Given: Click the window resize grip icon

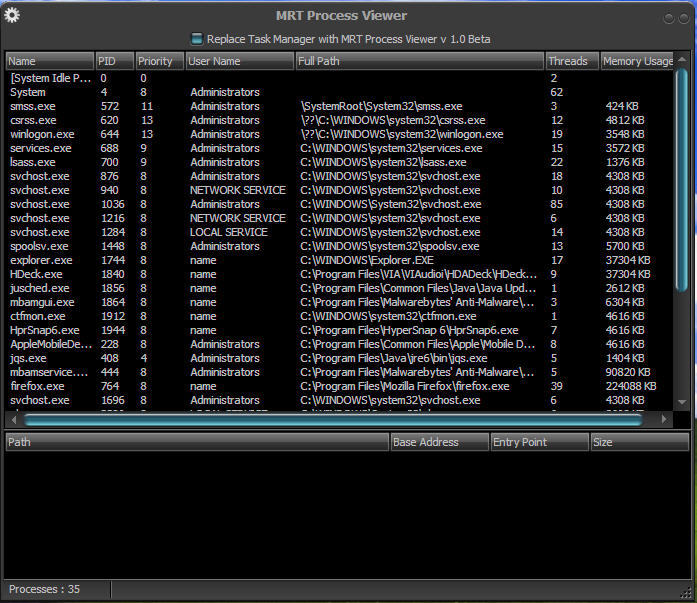Looking at the screenshot, I should [686, 592].
